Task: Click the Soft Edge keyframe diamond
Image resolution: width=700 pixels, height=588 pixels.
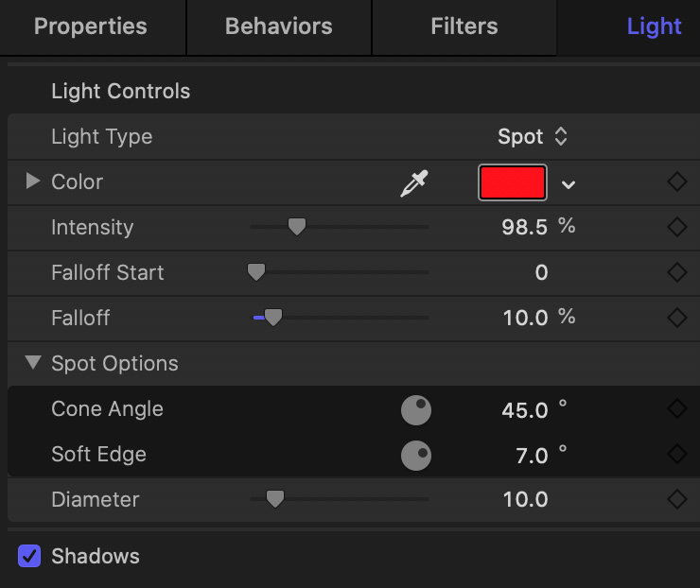Action: click(x=676, y=454)
